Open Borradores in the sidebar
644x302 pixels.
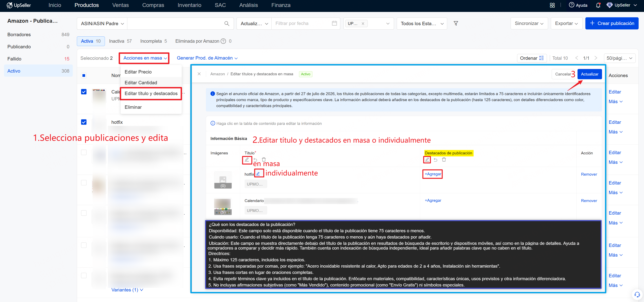pos(38,35)
